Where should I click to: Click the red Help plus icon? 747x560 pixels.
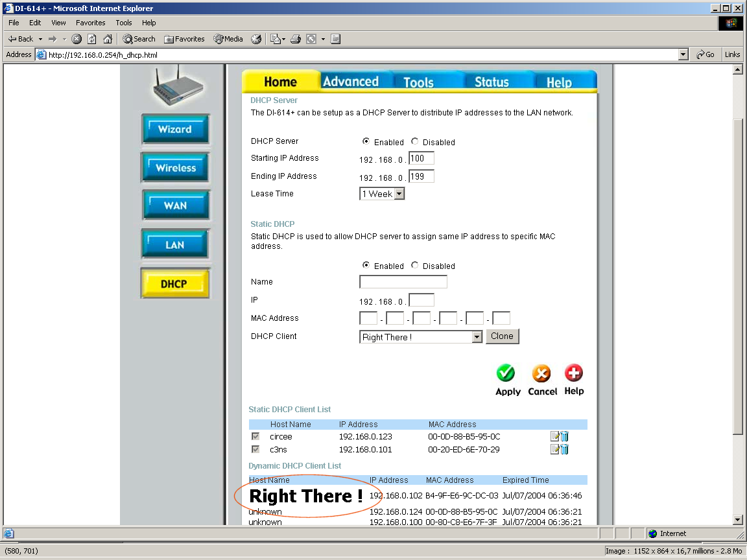coord(574,373)
